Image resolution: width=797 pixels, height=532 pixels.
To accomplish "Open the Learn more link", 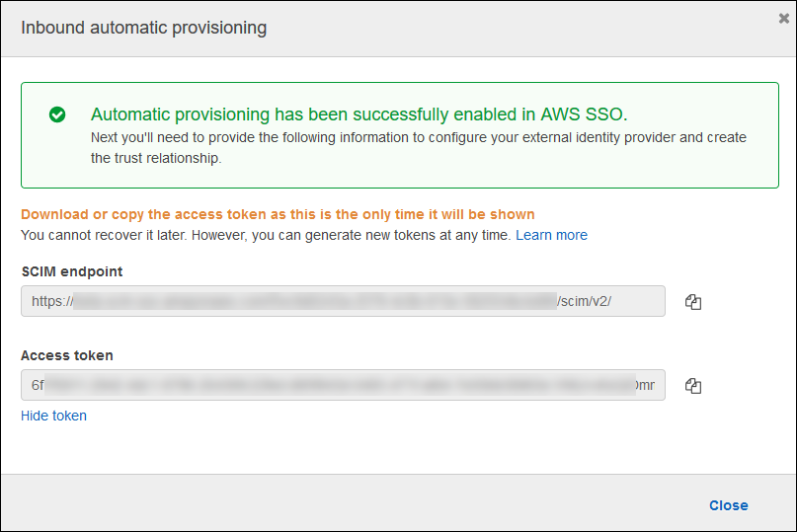I will click(x=551, y=235).
